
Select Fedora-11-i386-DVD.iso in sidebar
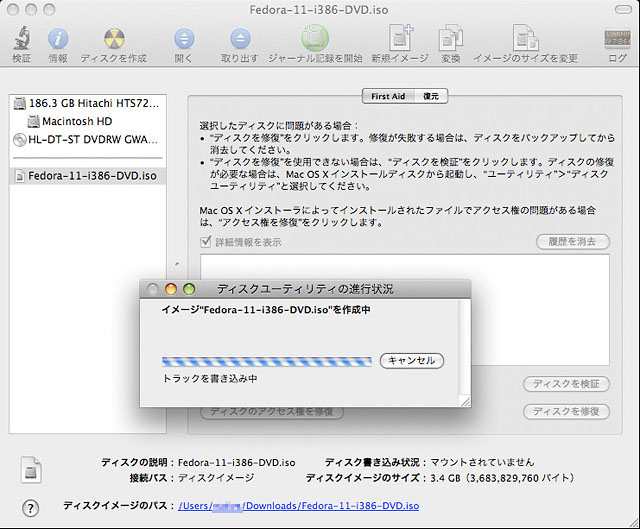[87, 176]
